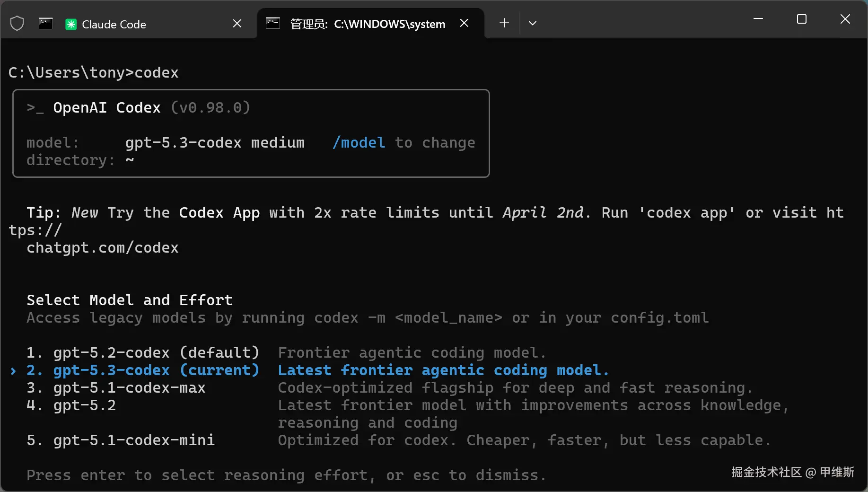This screenshot has height=492, width=868.
Task: Minimize the terminal window
Action: point(758,19)
